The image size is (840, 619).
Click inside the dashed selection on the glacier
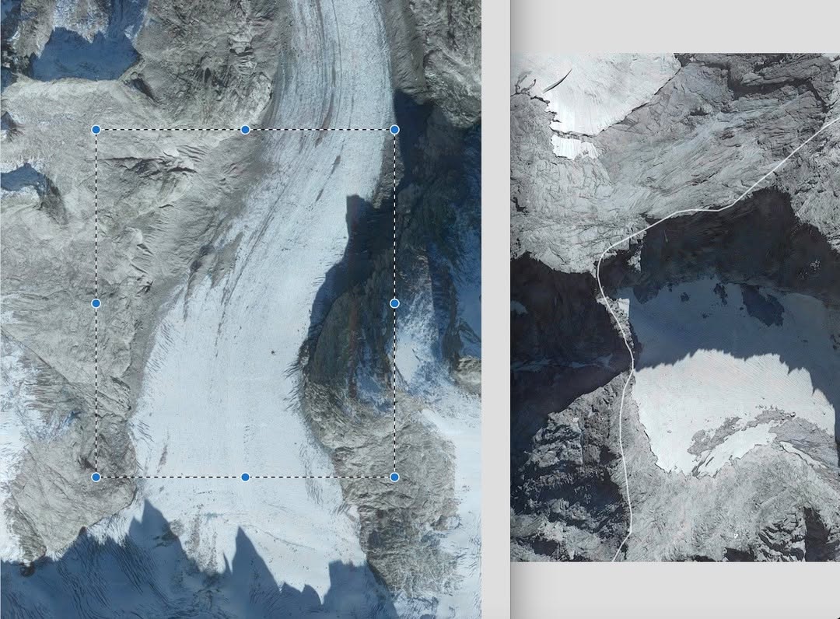(245, 303)
